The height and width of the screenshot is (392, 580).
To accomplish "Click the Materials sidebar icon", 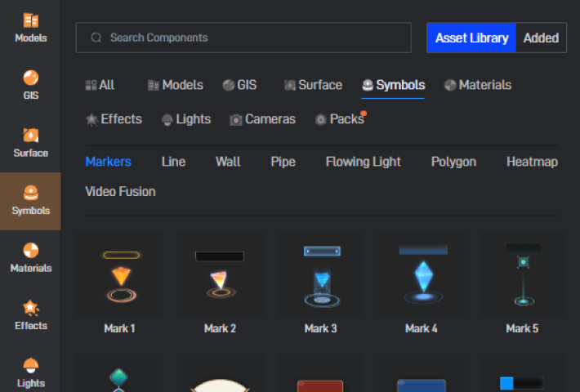I will [x=30, y=257].
